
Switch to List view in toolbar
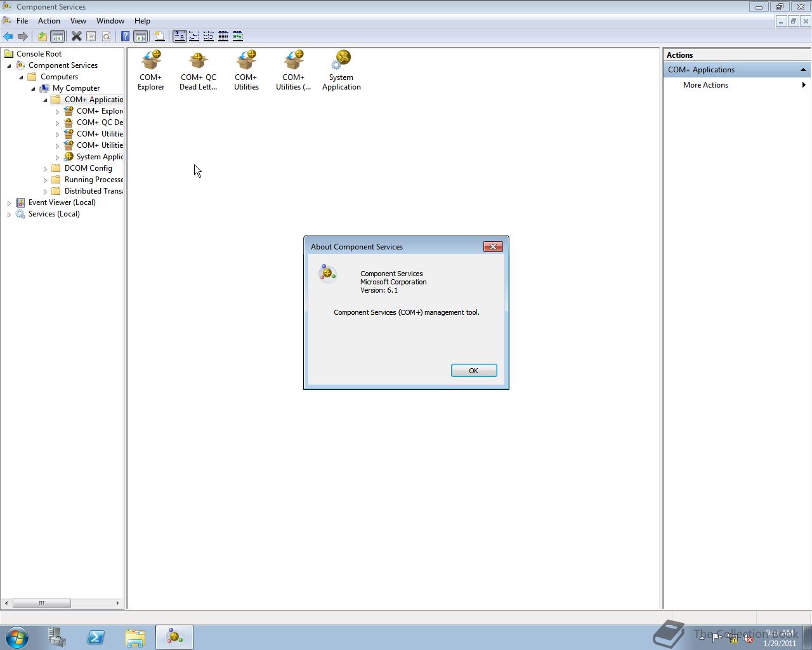click(208, 36)
